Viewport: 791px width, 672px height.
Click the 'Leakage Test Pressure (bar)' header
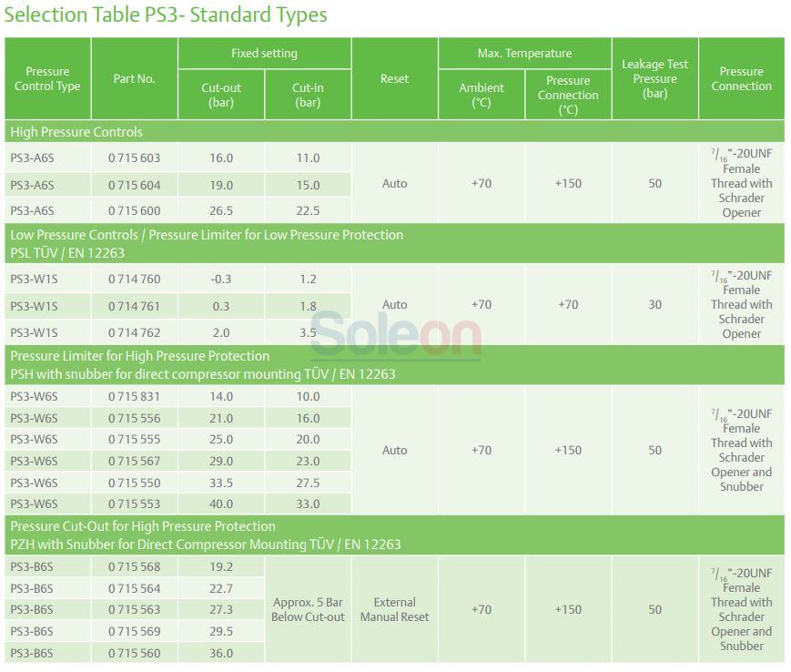pyautogui.click(x=654, y=78)
